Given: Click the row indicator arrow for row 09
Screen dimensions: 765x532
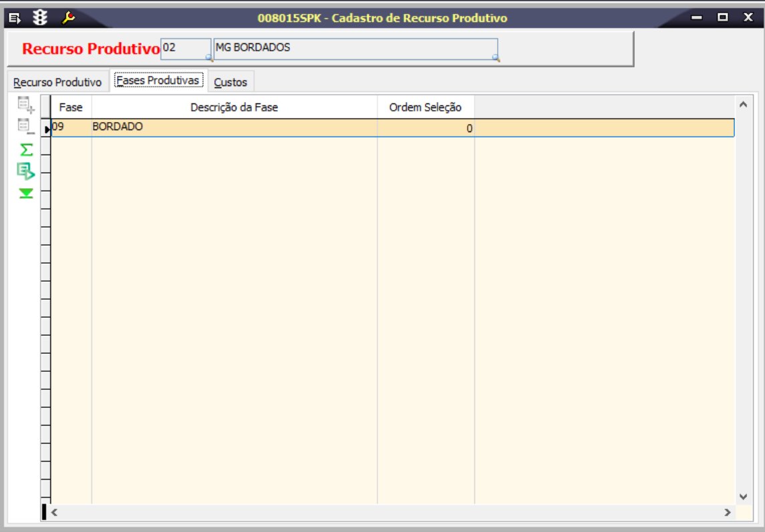Looking at the screenshot, I should tap(46, 129).
